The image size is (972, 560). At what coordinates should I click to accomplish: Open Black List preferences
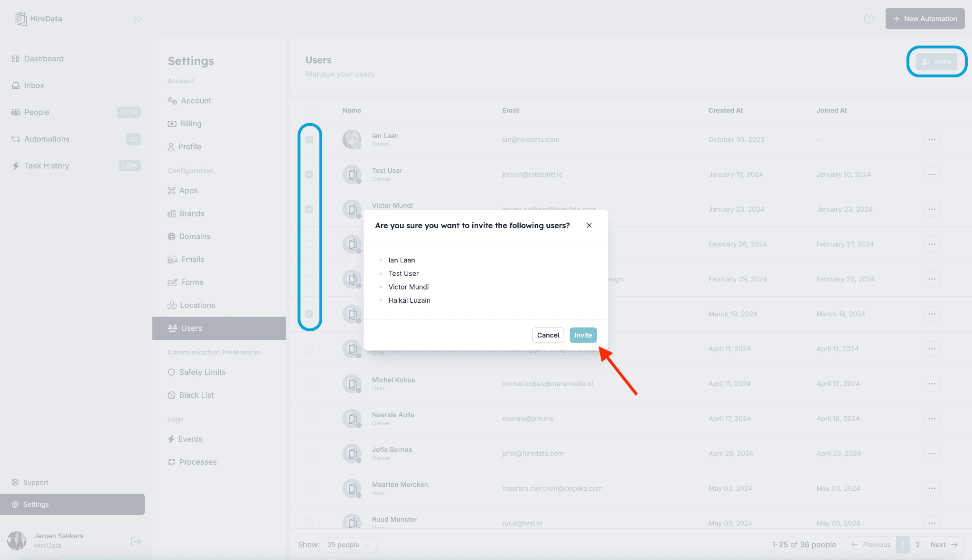point(196,395)
